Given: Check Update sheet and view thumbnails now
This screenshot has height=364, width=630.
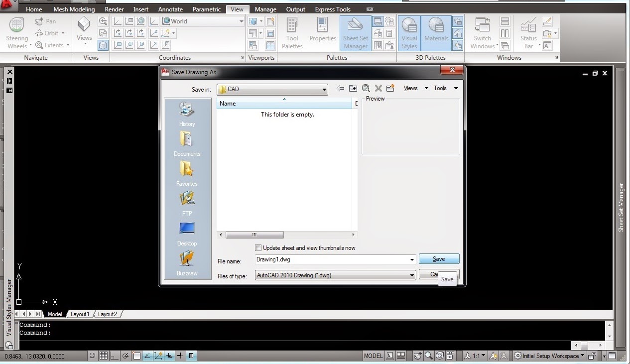Looking at the screenshot, I should click(x=258, y=247).
